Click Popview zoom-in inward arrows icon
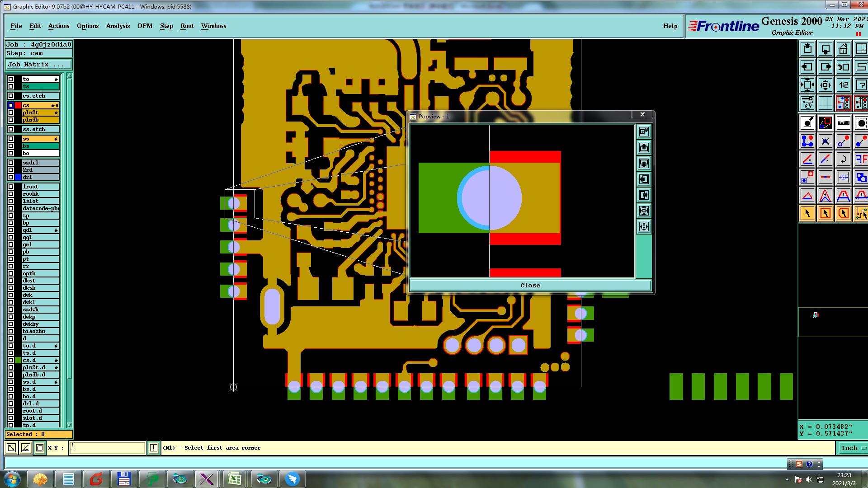The image size is (868, 488). tap(644, 211)
